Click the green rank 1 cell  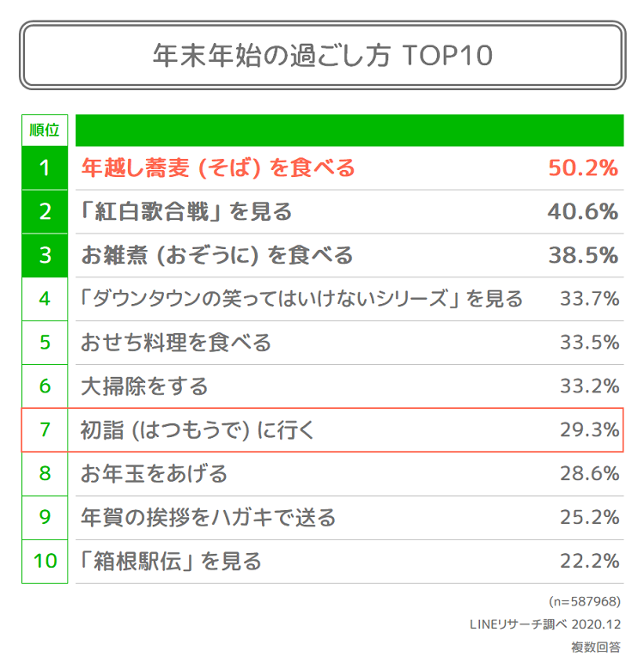pos(45,168)
